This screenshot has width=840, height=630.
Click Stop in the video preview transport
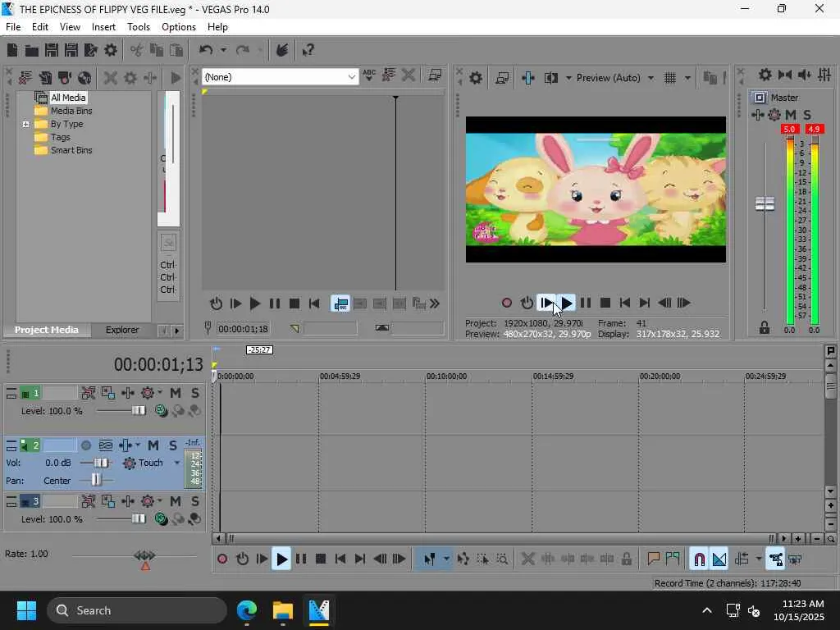pos(605,304)
